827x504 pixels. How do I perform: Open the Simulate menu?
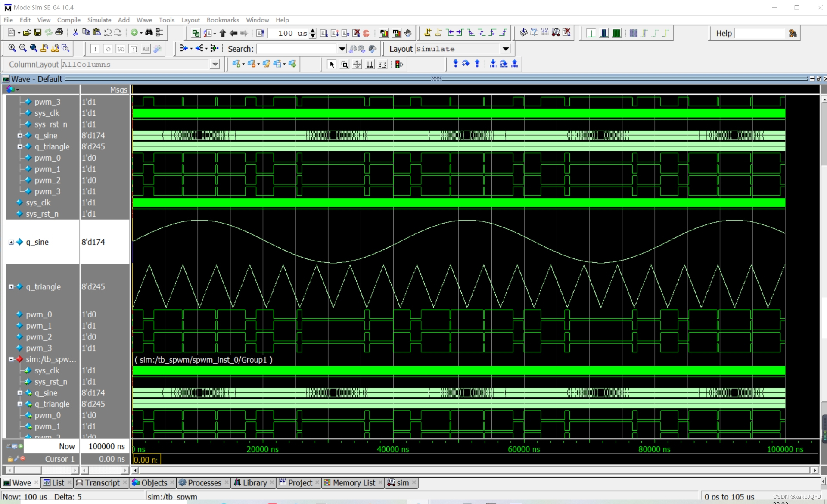(99, 20)
